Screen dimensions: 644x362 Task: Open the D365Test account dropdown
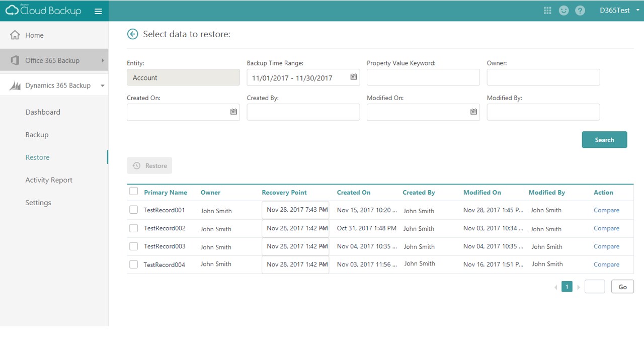click(x=619, y=11)
